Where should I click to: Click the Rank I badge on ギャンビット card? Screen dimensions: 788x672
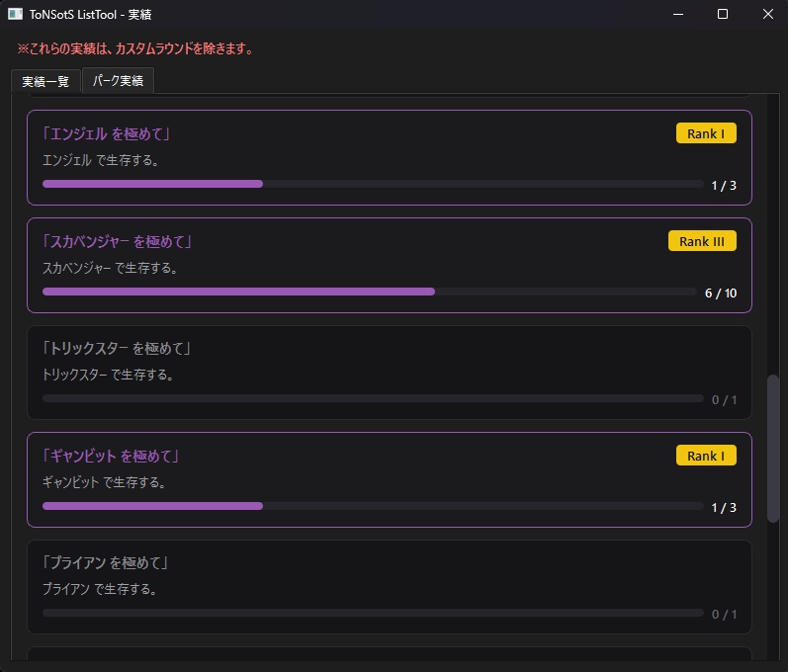tap(706, 456)
